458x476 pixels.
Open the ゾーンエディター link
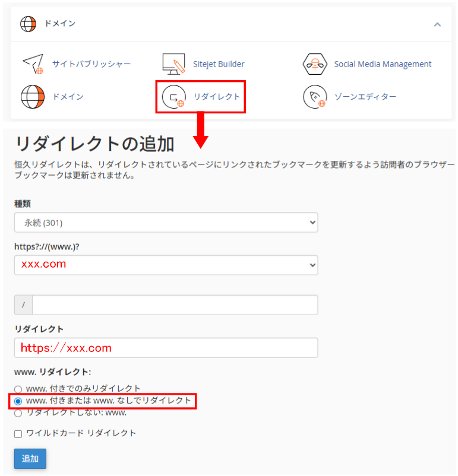(365, 97)
